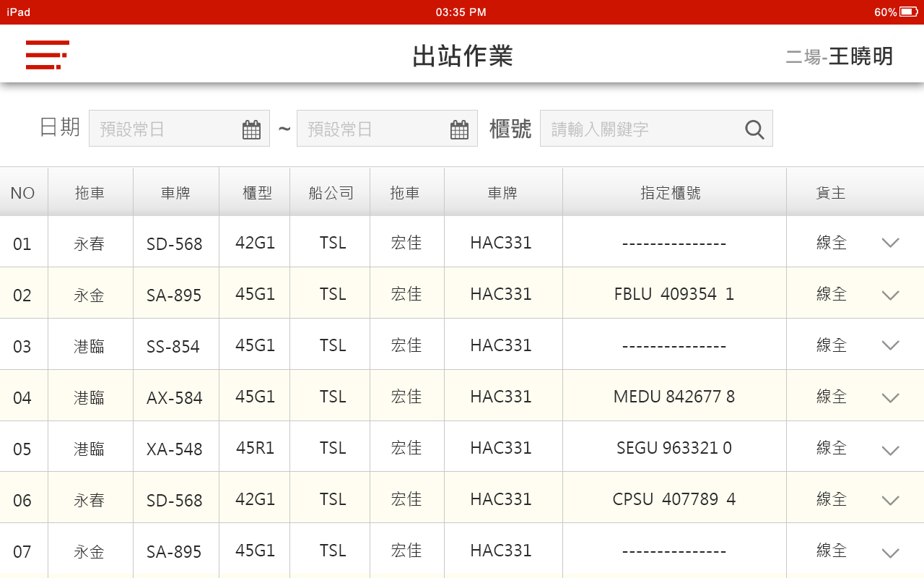The height and width of the screenshot is (578, 924).
Task: Click the search magnifier icon
Action: [x=754, y=129]
